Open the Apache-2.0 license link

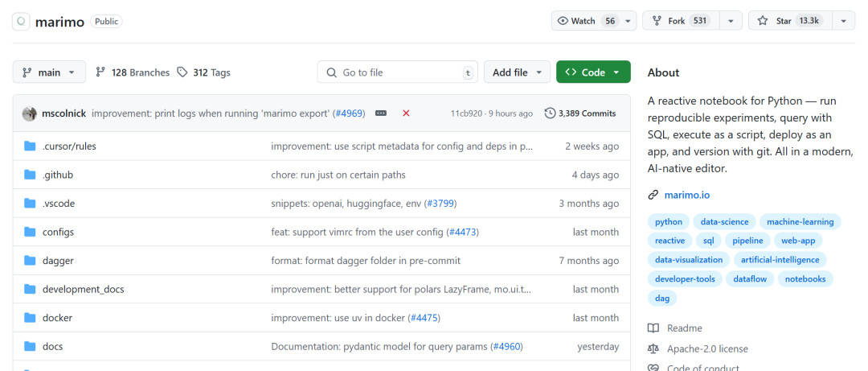707,348
